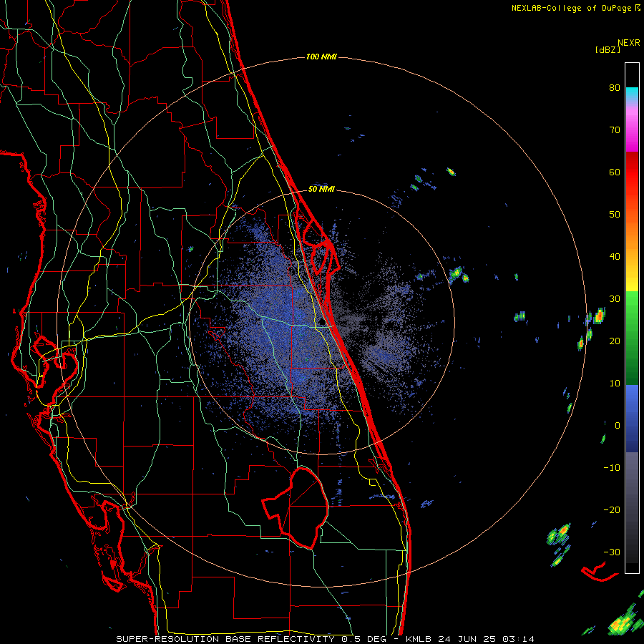The image size is (644, 644).
Task: Click the KMLB 24 JUN 25 03:14 timestamp
Action: (x=470, y=639)
